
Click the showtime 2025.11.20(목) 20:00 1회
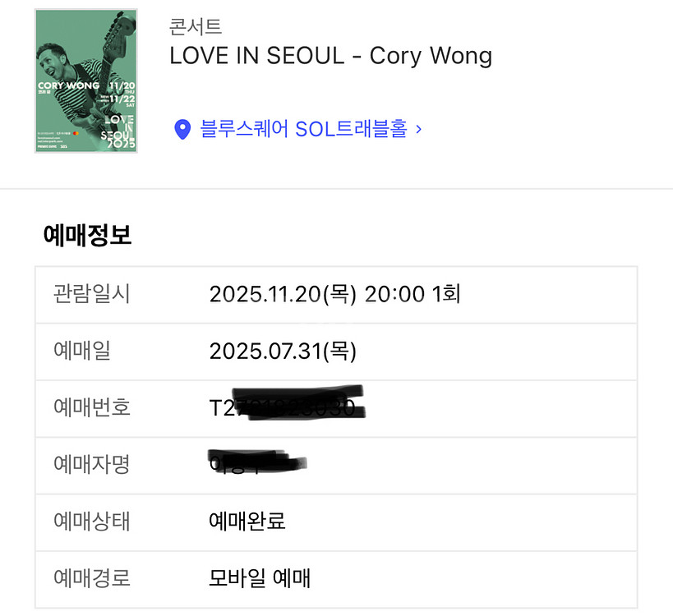(336, 294)
